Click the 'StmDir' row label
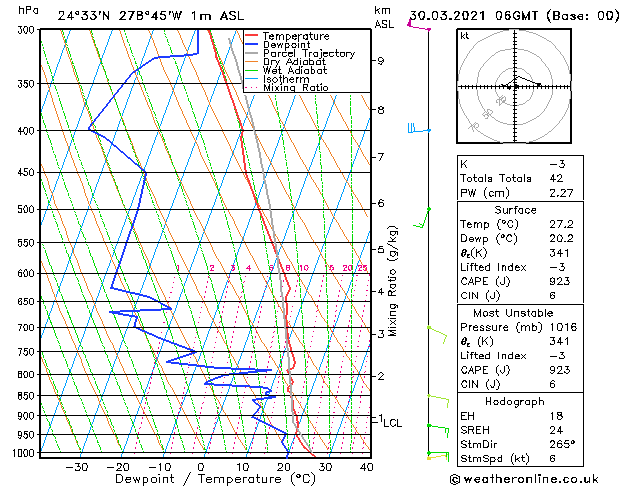 (x=479, y=445)
